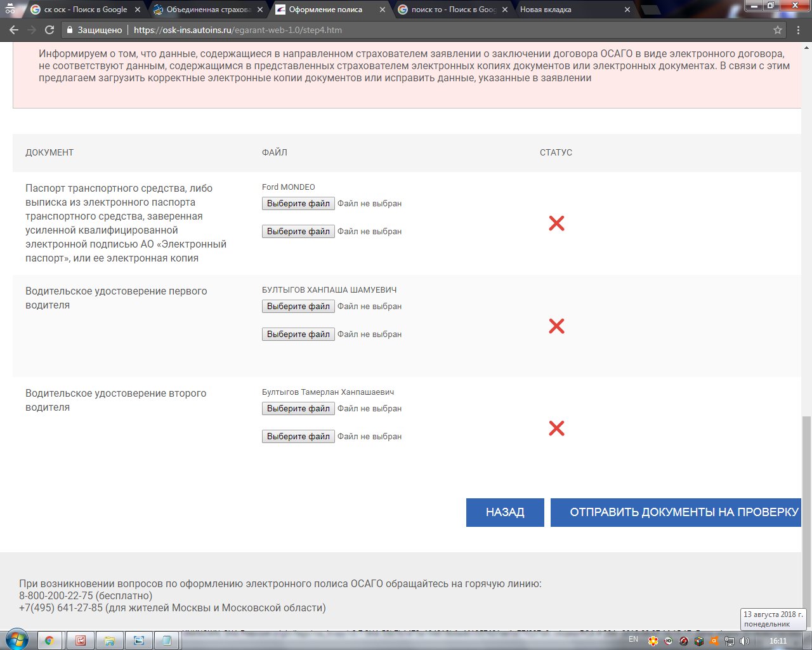812x650 pixels.
Task: Close the "ск оск - Поиск в Google" tab
Action: pos(138,10)
